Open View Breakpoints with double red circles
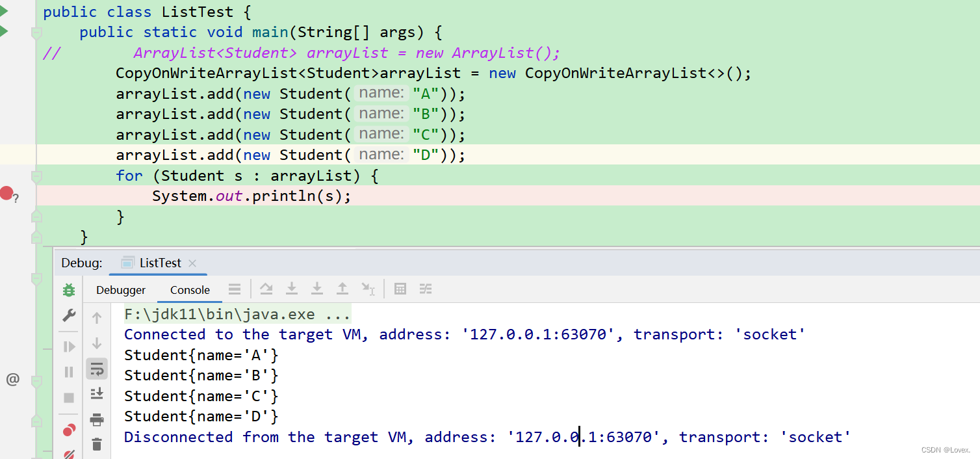Image resolution: width=980 pixels, height=459 pixels. [x=68, y=430]
